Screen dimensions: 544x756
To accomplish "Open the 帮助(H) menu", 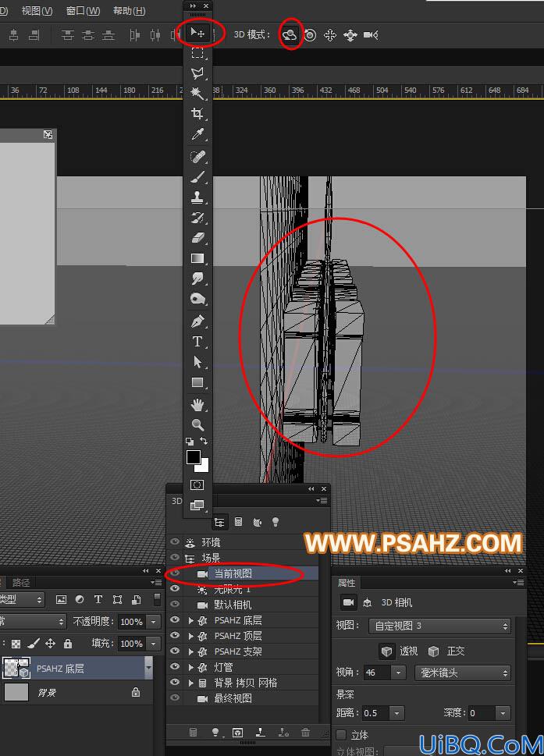I will coord(130,11).
